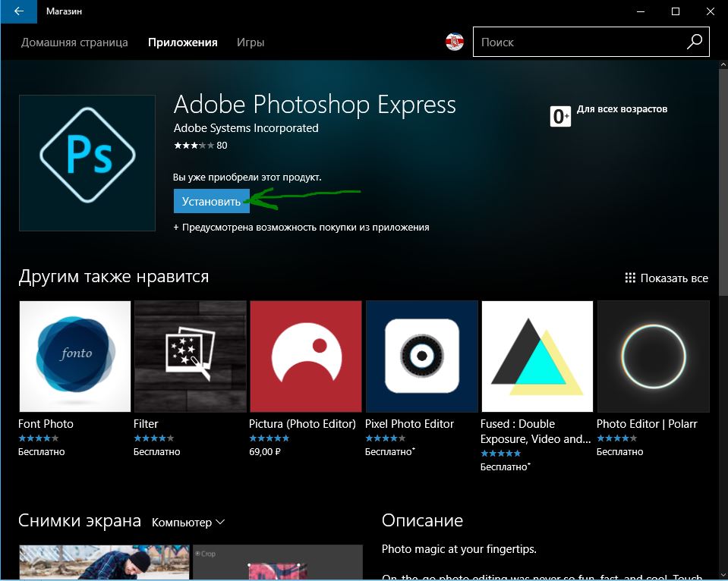The image size is (728, 581).
Task: Maximize the Магазин window
Action: pos(676,11)
